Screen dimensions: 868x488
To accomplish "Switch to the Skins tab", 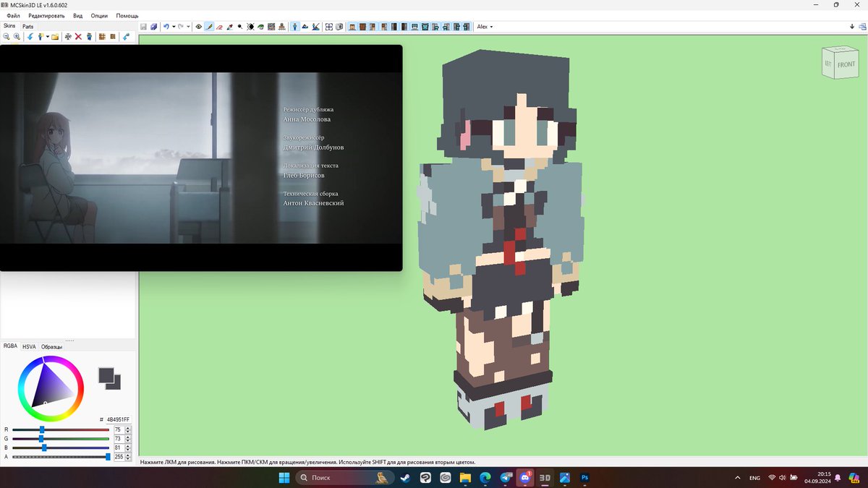I will [x=9, y=25].
